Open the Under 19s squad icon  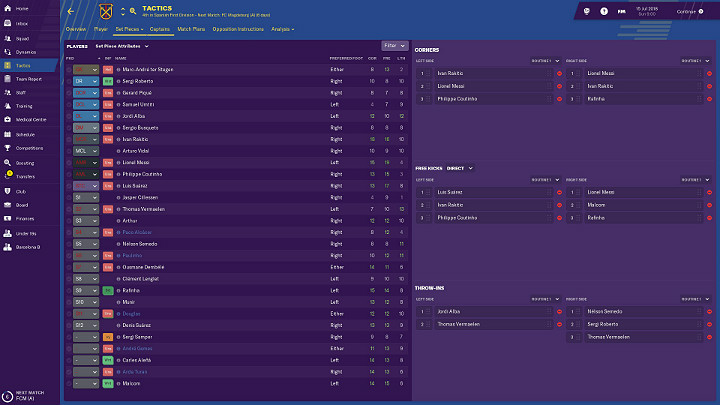tap(8, 233)
